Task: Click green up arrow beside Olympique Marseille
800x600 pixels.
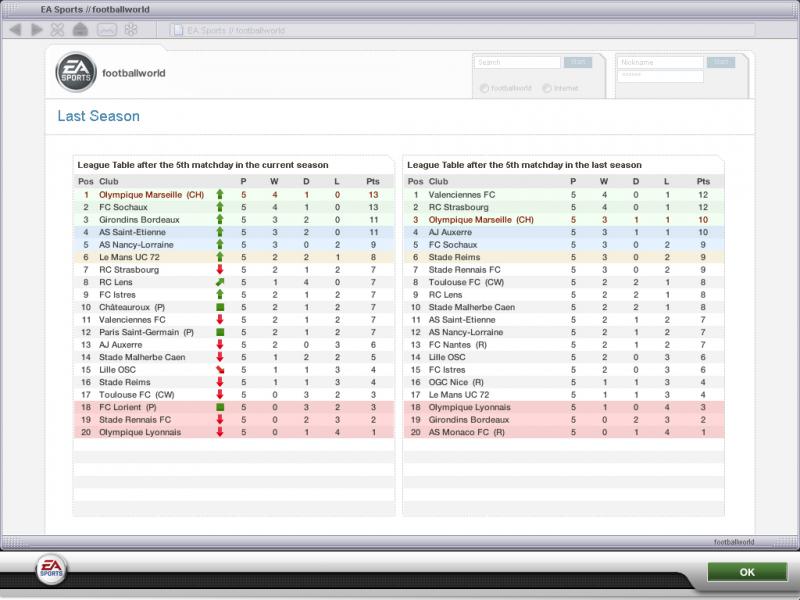Action: tap(220, 195)
